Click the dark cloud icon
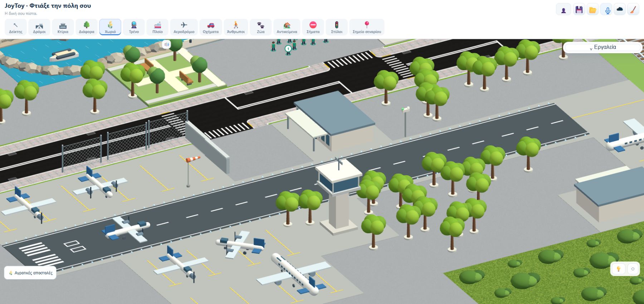This screenshot has height=304, width=644. 620,10
